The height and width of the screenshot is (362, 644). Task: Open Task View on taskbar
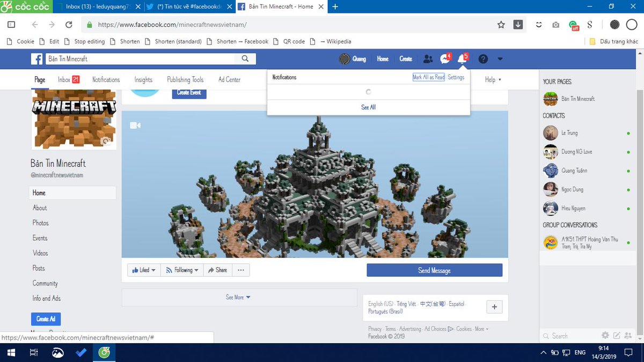(x=34, y=353)
